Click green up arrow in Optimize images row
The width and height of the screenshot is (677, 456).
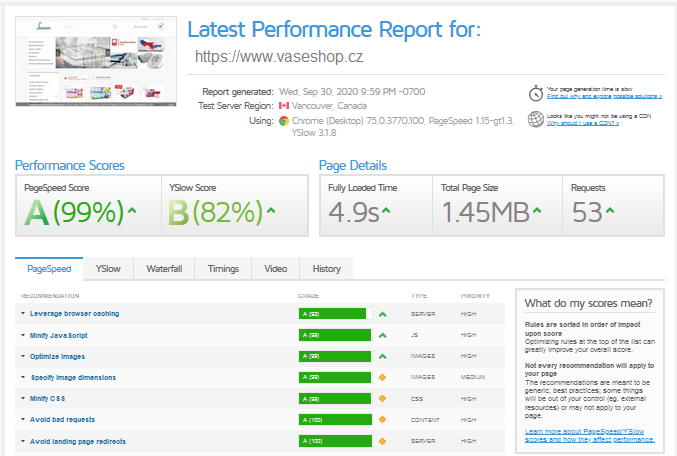tap(382, 356)
